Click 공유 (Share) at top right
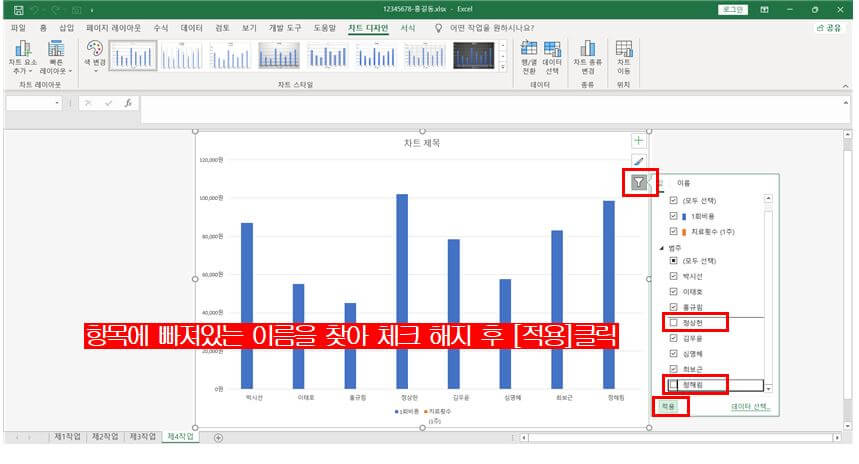This screenshot has width=859, height=464. [828, 28]
